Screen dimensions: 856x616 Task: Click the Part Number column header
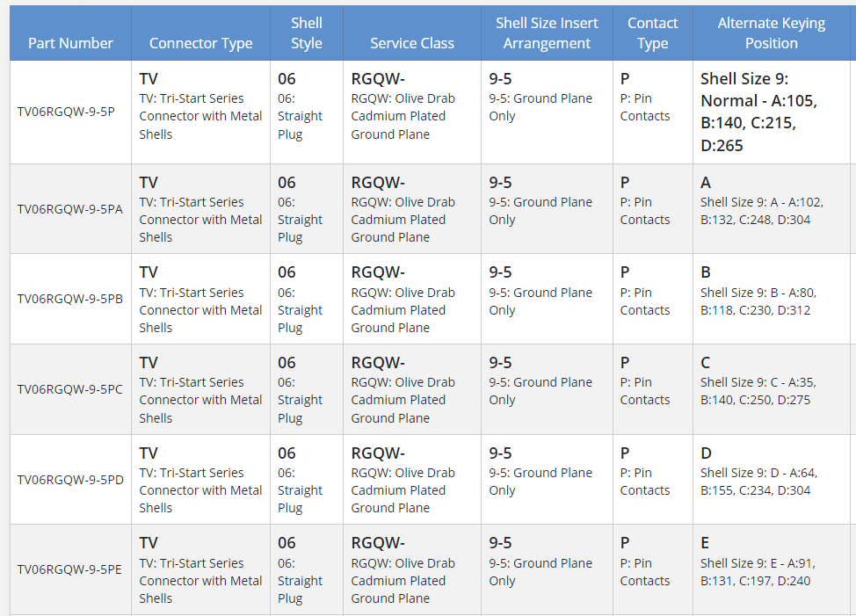pyautogui.click(x=70, y=43)
